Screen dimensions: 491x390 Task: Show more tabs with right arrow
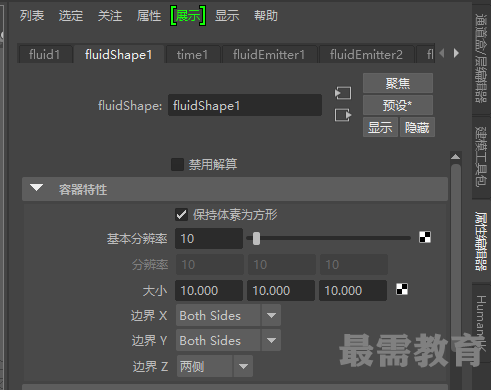(456, 53)
